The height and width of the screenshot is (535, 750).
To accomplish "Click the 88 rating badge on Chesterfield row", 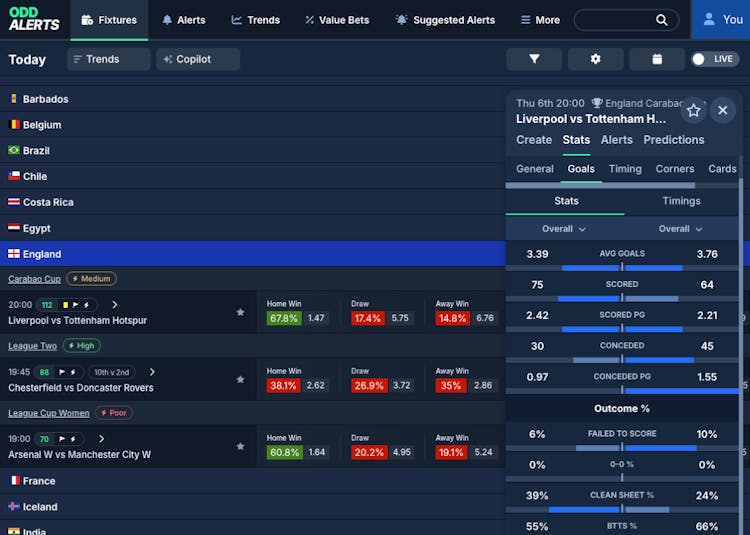I will (x=44, y=372).
